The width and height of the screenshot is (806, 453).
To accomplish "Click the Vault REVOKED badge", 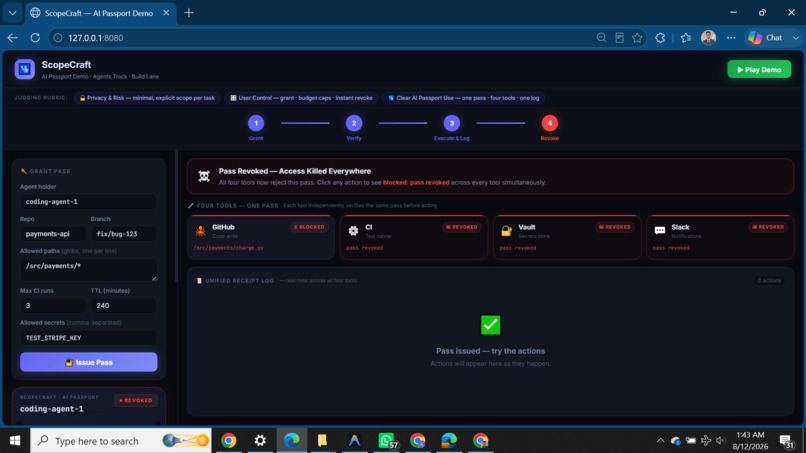I will coord(614,227).
